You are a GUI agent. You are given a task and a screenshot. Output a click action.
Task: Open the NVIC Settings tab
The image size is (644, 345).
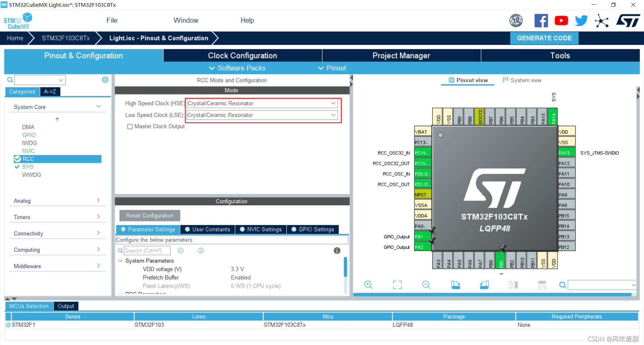[x=261, y=229]
